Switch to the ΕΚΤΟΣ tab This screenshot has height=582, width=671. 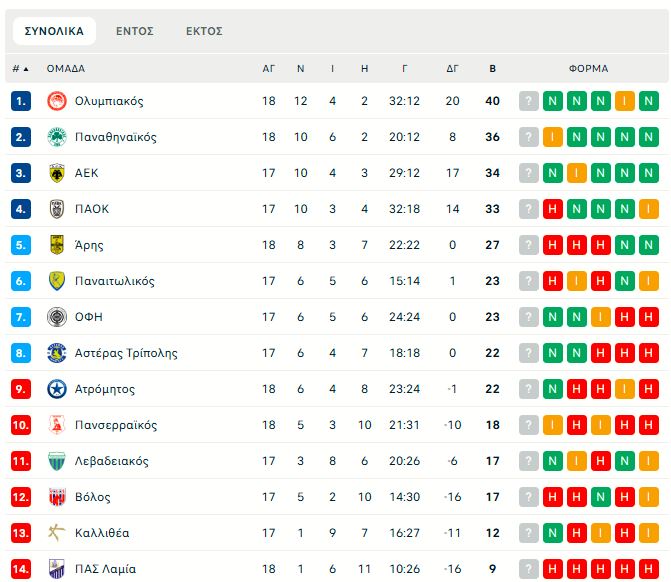click(x=204, y=31)
